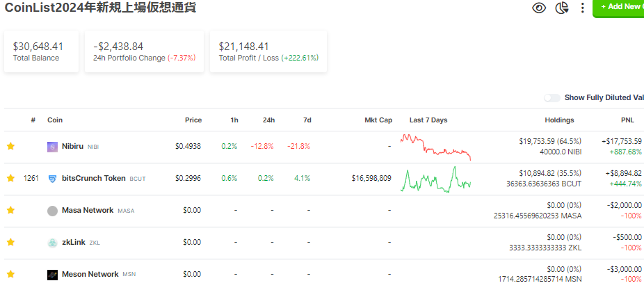Open the portfolio pie chart icon
The width and height of the screenshot is (644, 290).
561,8
